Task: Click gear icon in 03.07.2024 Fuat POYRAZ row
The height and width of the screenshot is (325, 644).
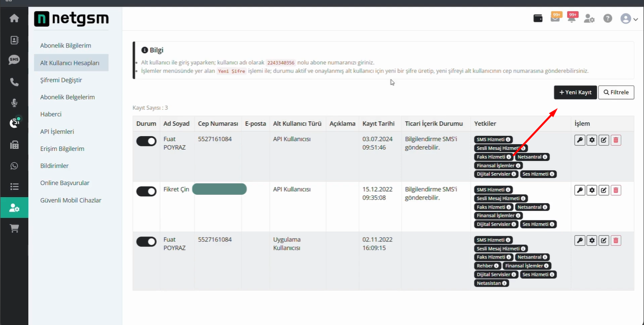Action: [x=592, y=140]
